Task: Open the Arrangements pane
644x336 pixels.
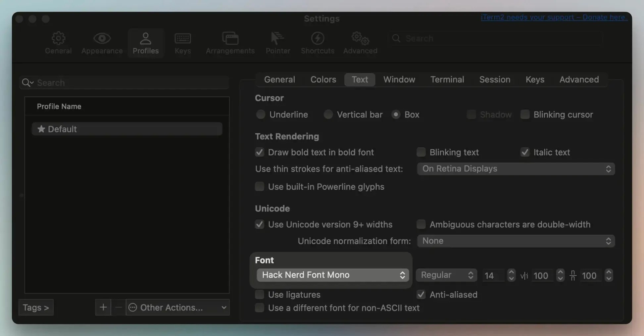Action: pyautogui.click(x=230, y=43)
